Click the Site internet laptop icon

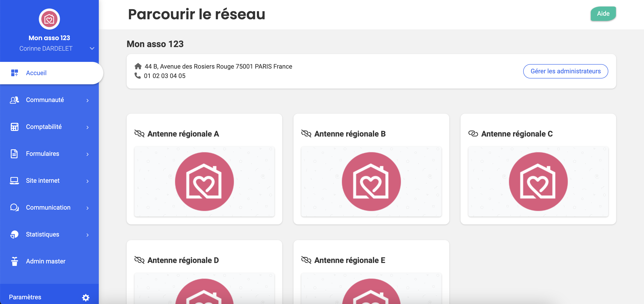[x=14, y=181]
